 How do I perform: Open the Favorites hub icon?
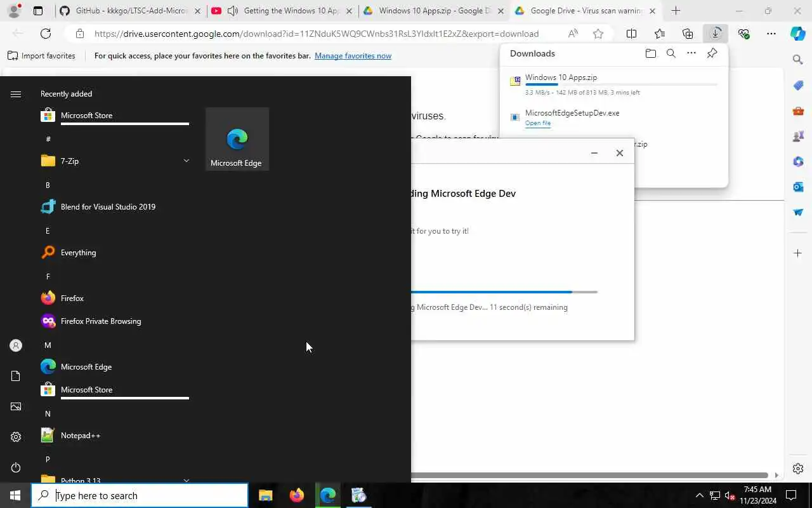660,34
